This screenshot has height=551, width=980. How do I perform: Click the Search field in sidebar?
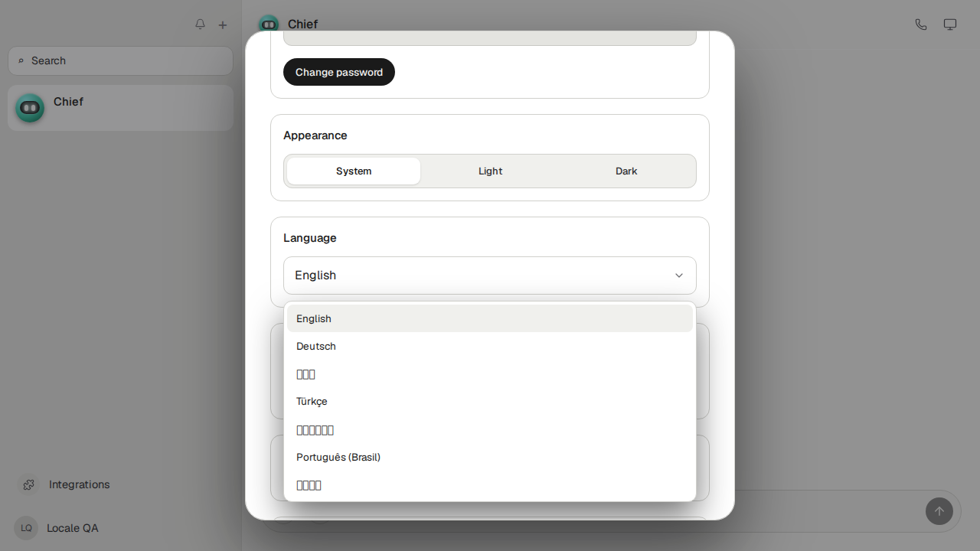120,60
